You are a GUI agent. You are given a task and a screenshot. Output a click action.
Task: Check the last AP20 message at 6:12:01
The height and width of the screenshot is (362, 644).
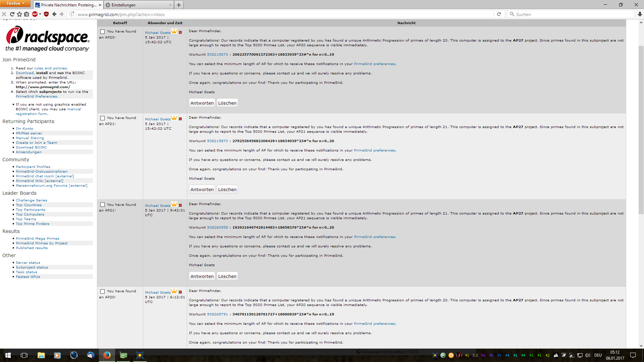103,291
